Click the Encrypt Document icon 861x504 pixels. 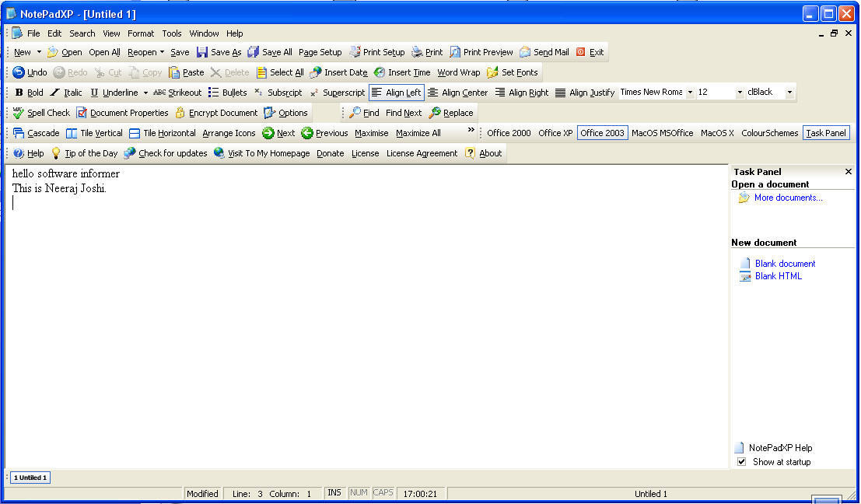pos(180,113)
